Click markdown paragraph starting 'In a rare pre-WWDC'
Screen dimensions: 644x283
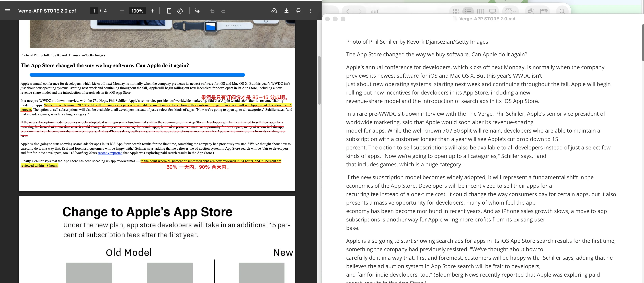pyautogui.click(x=478, y=139)
